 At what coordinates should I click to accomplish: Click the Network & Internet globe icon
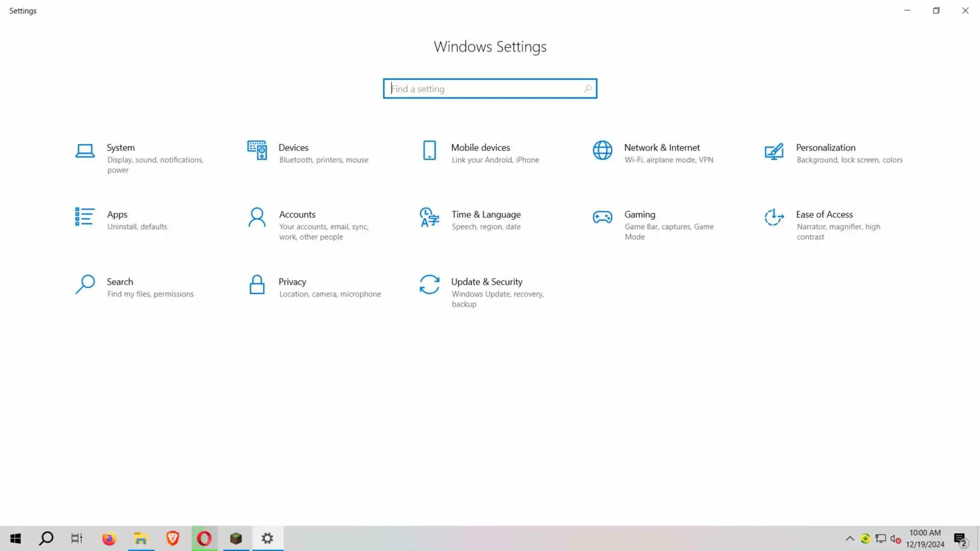click(x=602, y=151)
